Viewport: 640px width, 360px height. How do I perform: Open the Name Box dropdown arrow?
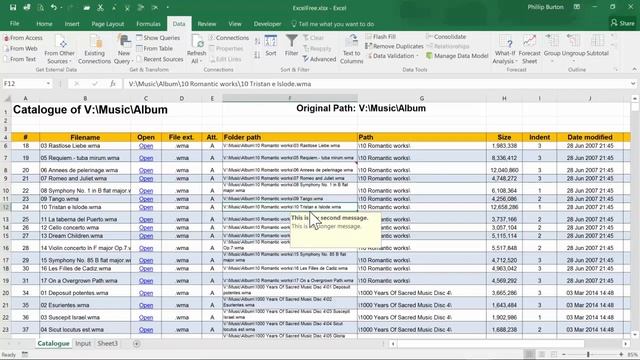(48, 84)
